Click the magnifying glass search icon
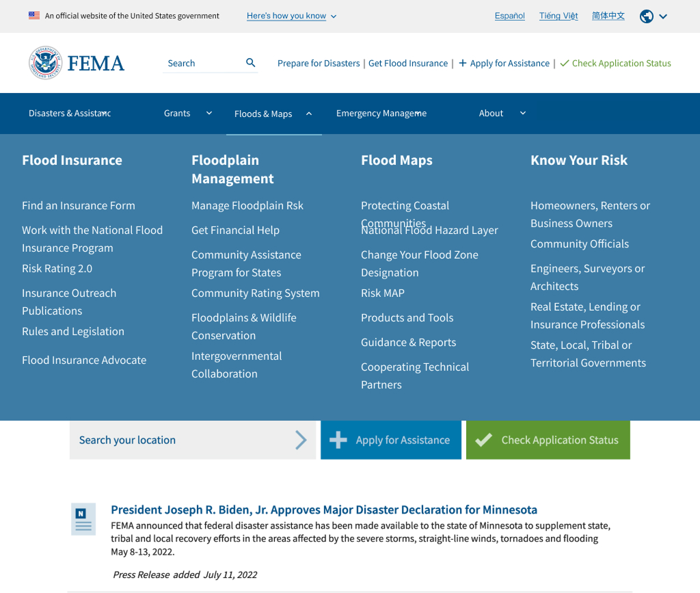This screenshot has height=593, width=700. tap(251, 63)
